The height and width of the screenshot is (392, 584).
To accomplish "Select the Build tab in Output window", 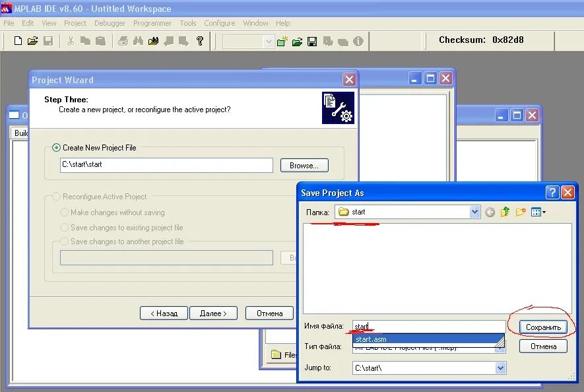I will [x=21, y=133].
